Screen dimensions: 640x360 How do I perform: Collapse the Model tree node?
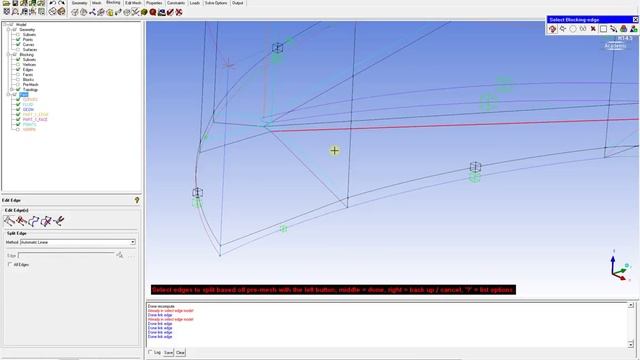coord(5,24)
